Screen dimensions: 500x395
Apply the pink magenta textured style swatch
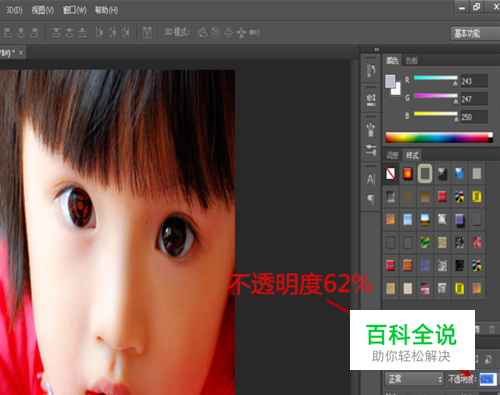(x=477, y=243)
